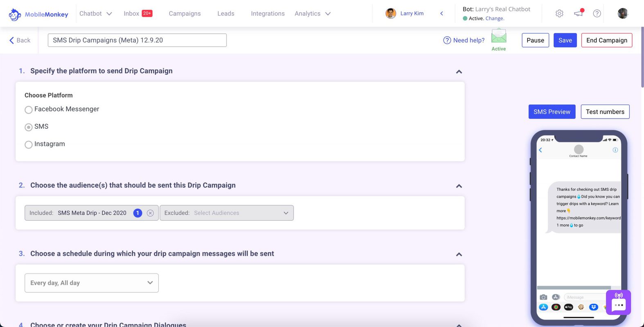Click the End Campaign button
This screenshot has width=644, height=327.
(x=606, y=40)
